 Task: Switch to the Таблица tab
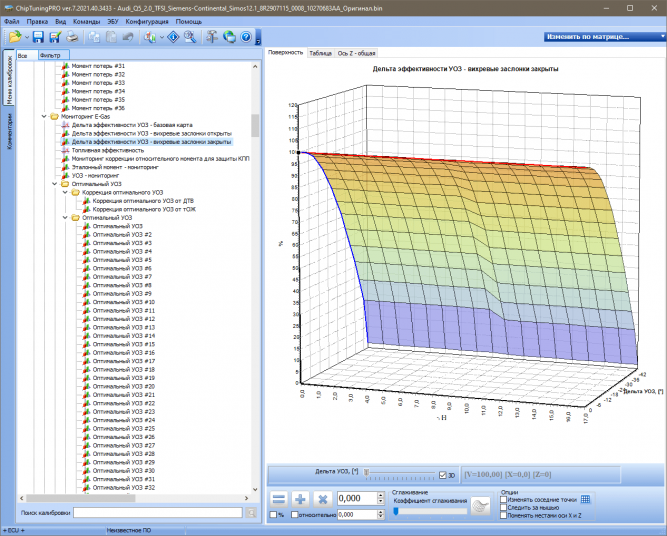320,53
